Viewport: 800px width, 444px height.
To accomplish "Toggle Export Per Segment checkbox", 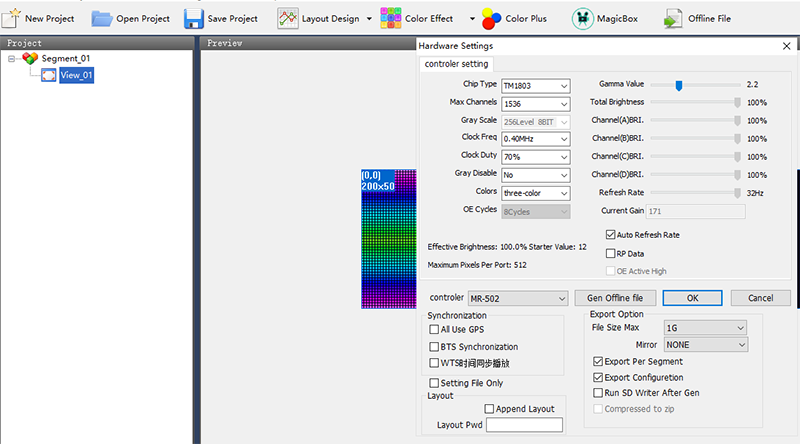I will click(598, 361).
